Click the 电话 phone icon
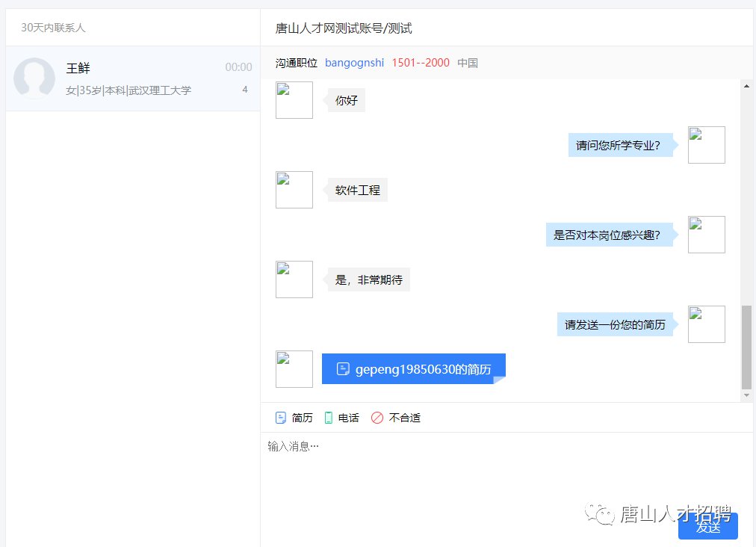Screen dimensions: 756x547 pos(329,418)
